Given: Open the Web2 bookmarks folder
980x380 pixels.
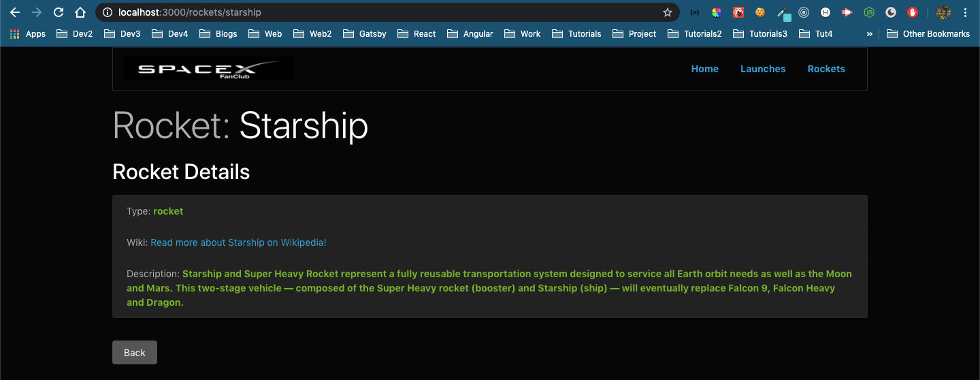Looking at the screenshot, I should 312,33.
